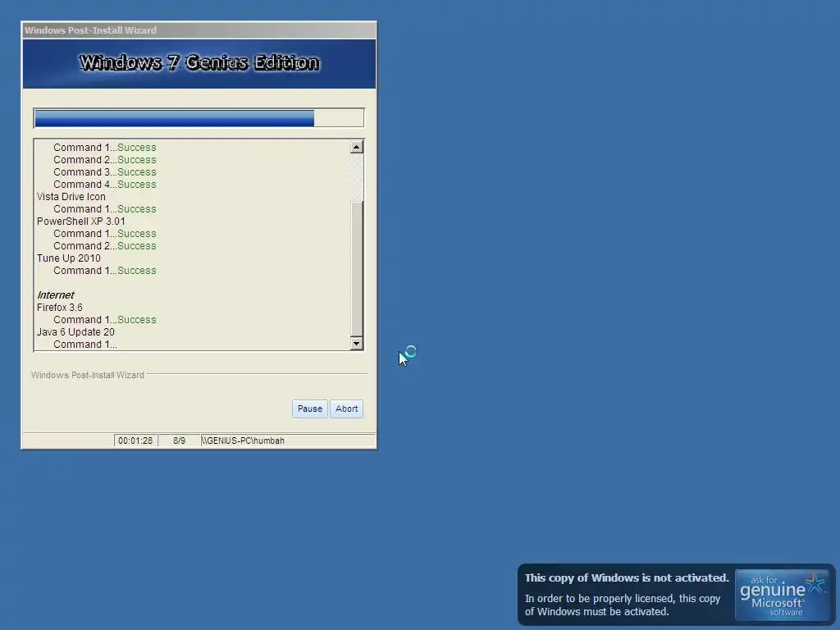Click the 'ask for genuine Microsoft software' logo

point(783,596)
